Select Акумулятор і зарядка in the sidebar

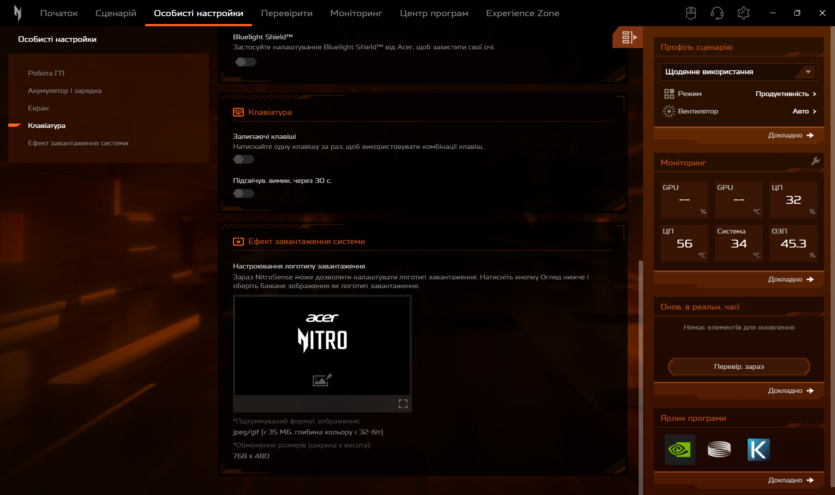pos(64,91)
